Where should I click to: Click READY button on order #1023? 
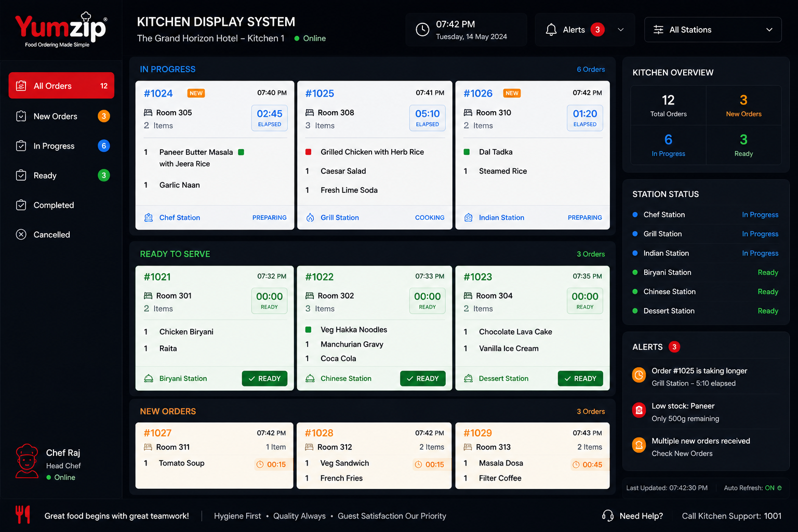coord(580,379)
